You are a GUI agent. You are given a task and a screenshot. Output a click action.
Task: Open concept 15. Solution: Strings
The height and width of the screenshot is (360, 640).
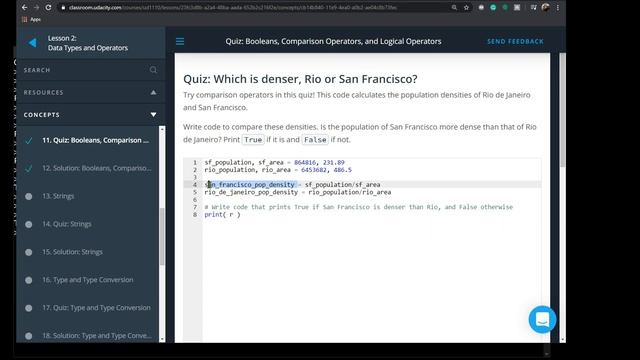(72, 252)
